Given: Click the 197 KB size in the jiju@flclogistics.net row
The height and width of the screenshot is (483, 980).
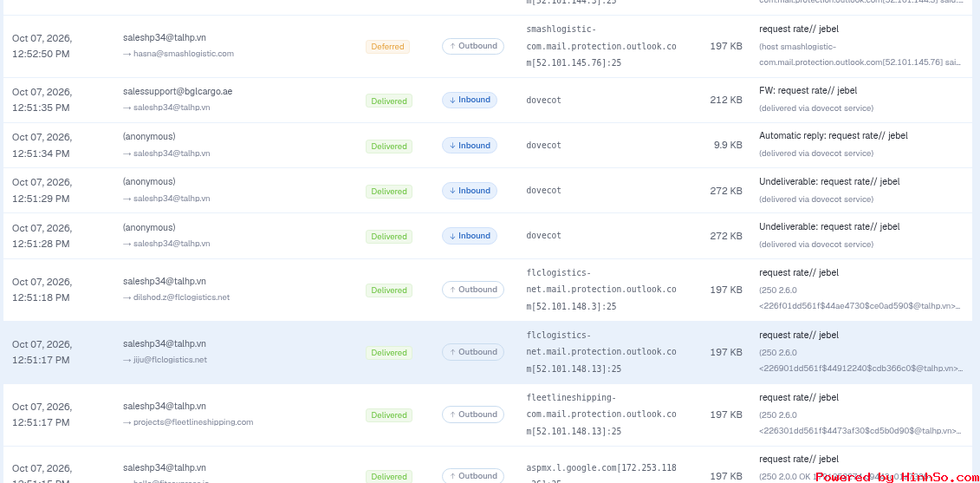Looking at the screenshot, I should tap(726, 352).
